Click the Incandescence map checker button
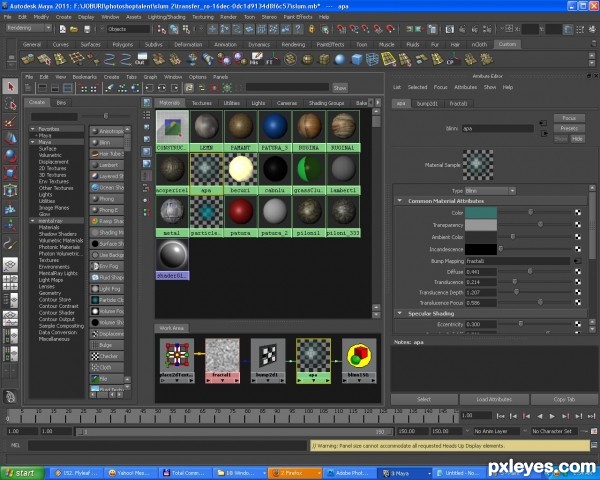Image resolution: width=600 pixels, height=480 pixels. [578, 249]
